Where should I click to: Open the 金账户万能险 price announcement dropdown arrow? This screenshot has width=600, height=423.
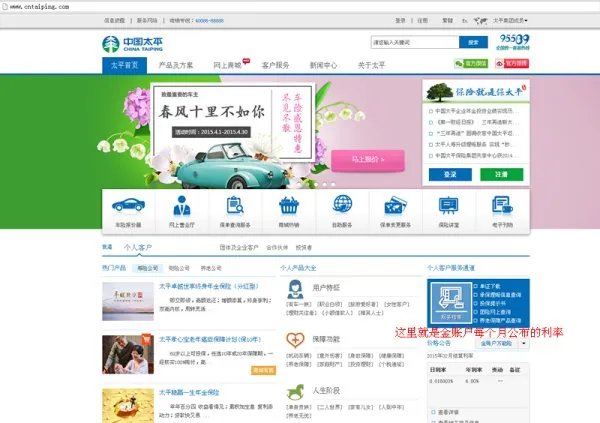click(523, 343)
